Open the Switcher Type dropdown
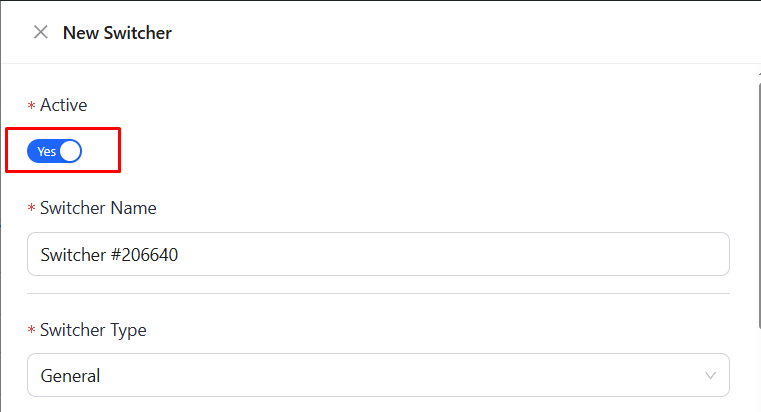Viewport: 761px width, 412px height. click(x=377, y=375)
